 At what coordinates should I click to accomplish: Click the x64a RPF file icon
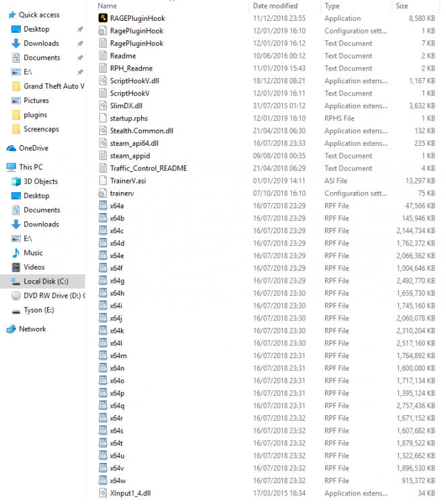pyautogui.click(x=103, y=206)
